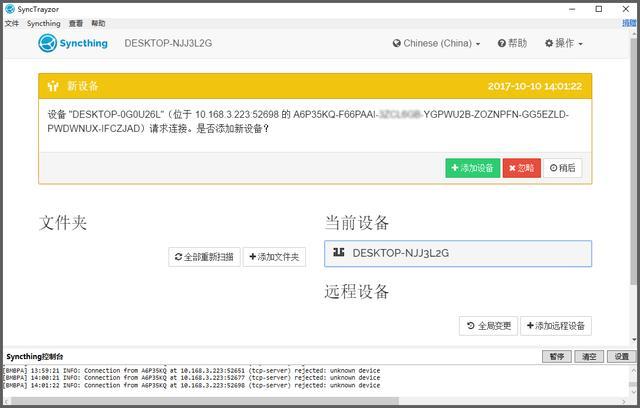Open the 文件 menu
The height and width of the screenshot is (408, 640).
11,24
